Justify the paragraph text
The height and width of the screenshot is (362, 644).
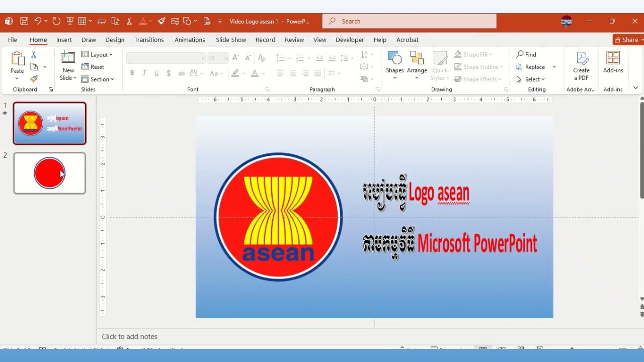(317, 73)
